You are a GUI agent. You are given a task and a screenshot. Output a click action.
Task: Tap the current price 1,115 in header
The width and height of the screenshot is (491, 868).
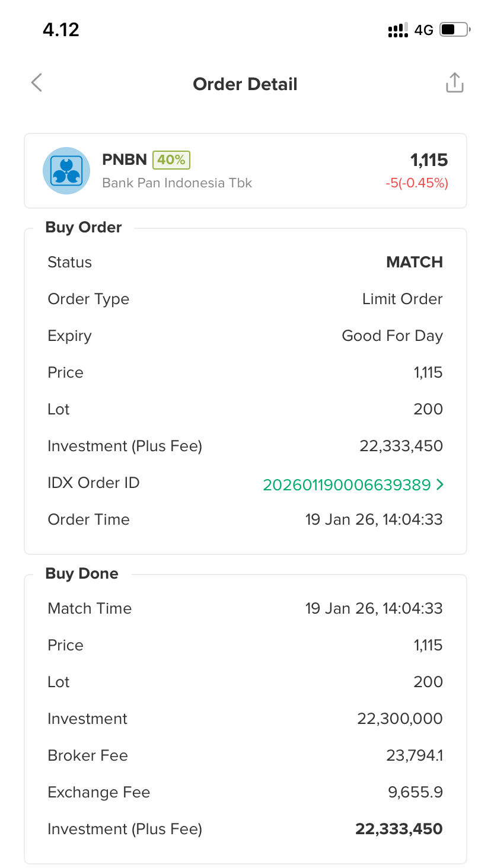[429, 159]
